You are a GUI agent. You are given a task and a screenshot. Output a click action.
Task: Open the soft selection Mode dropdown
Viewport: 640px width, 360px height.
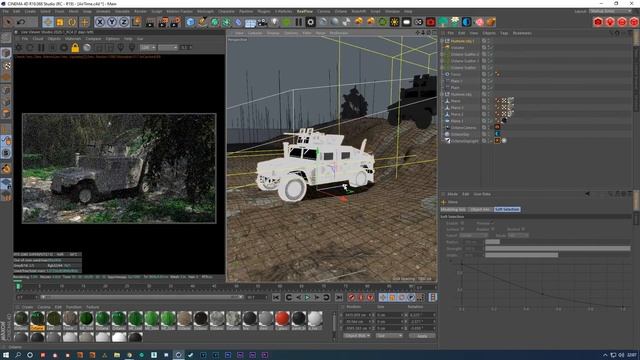[518, 236]
